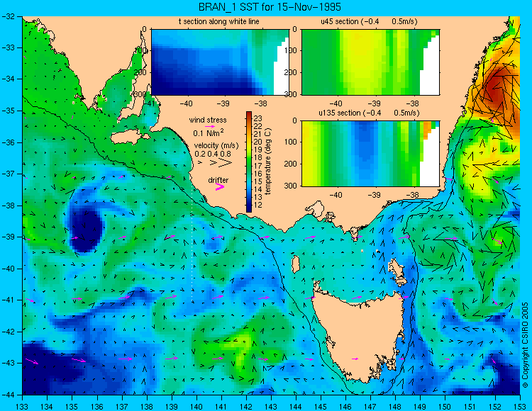This screenshot has height=411, width=532.
Task: Click latitude label '-44' on left axis
Action: pos(8,395)
